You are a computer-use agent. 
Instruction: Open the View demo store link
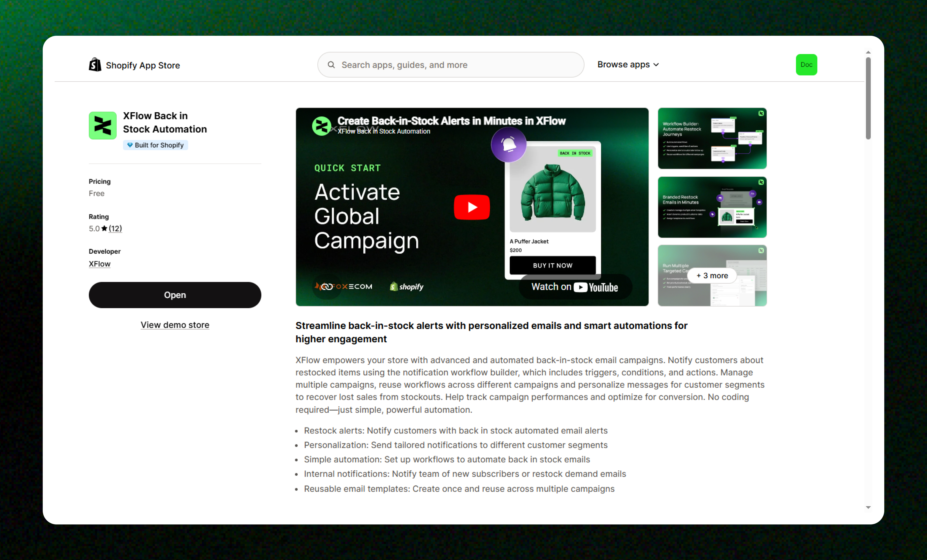coord(175,325)
